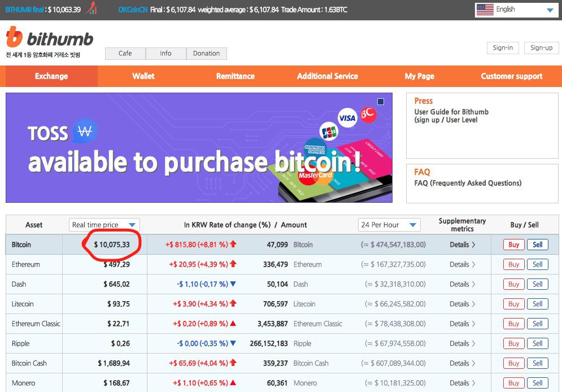Click Buy for Dash
This screenshot has height=392, width=562.
coord(513,284)
